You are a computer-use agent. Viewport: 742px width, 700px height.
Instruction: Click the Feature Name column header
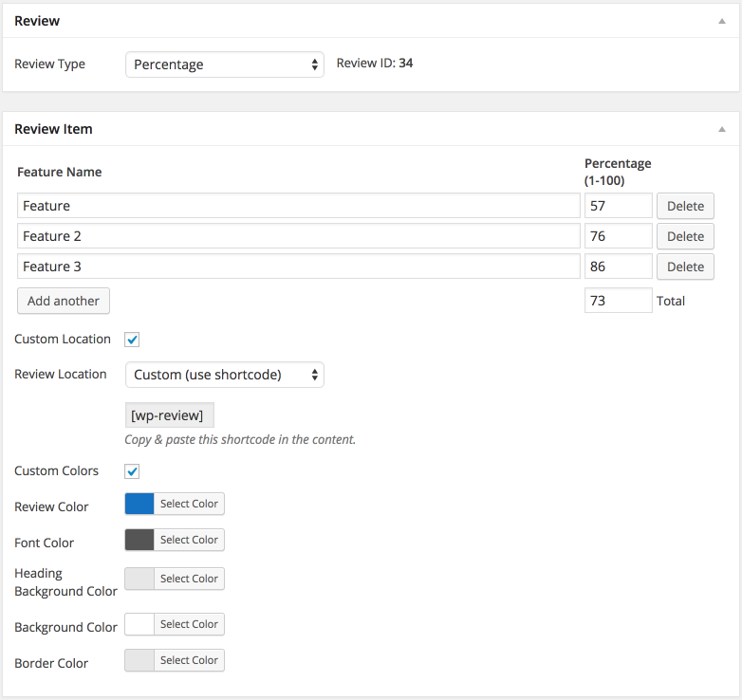point(60,172)
